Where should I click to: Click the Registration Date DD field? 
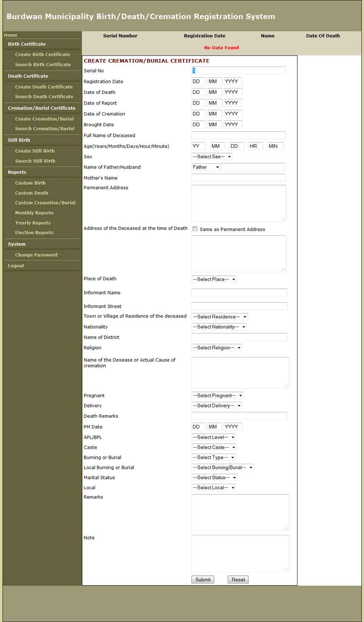pos(198,81)
